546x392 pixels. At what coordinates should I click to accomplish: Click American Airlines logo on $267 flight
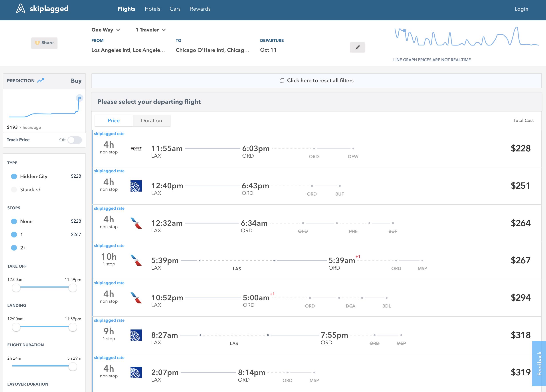[x=136, y=261]
